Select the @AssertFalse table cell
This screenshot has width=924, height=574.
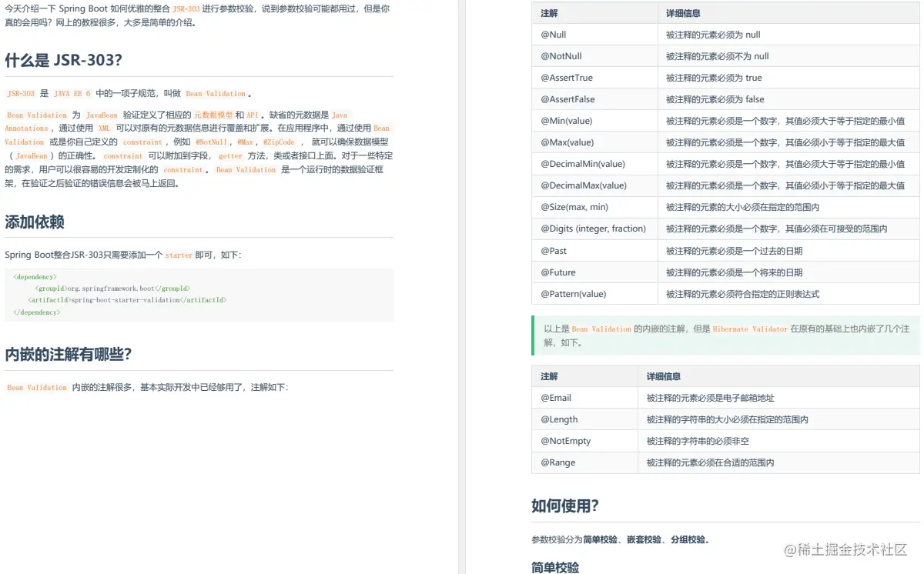(x=594, y=99)
